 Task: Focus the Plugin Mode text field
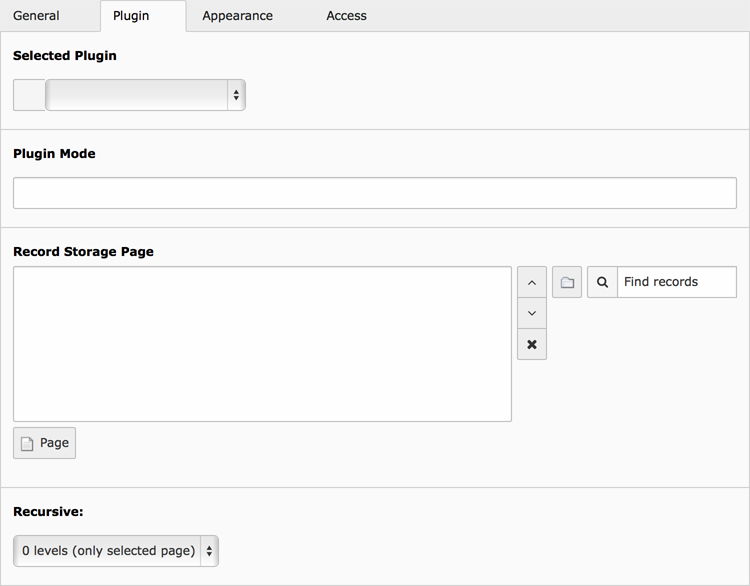coord(374,193)
